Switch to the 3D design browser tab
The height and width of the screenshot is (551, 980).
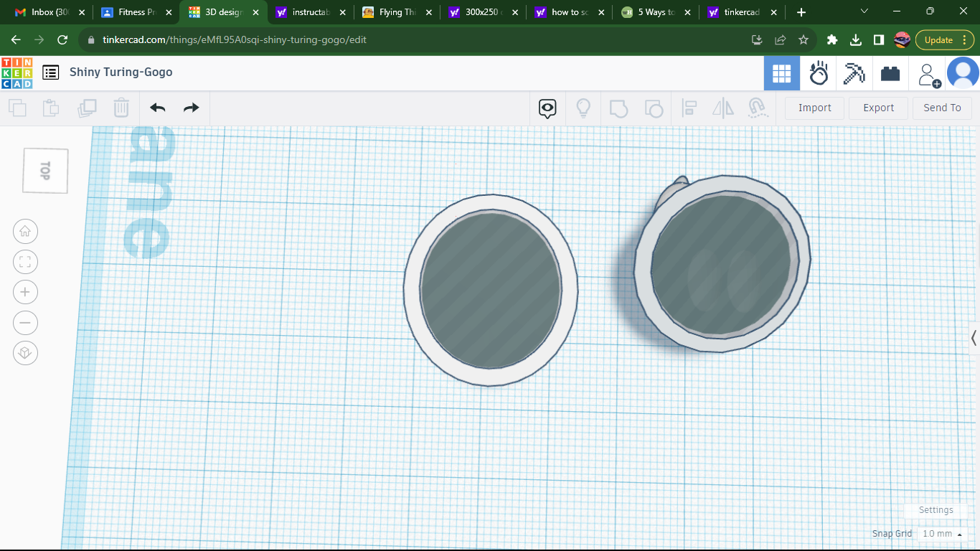coord(222,11)
